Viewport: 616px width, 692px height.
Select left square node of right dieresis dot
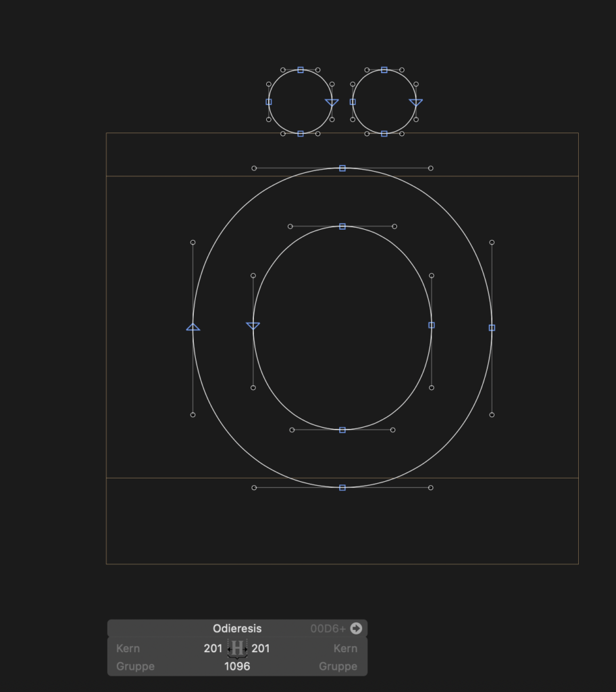pyautogui.click(x=353, y=102)
